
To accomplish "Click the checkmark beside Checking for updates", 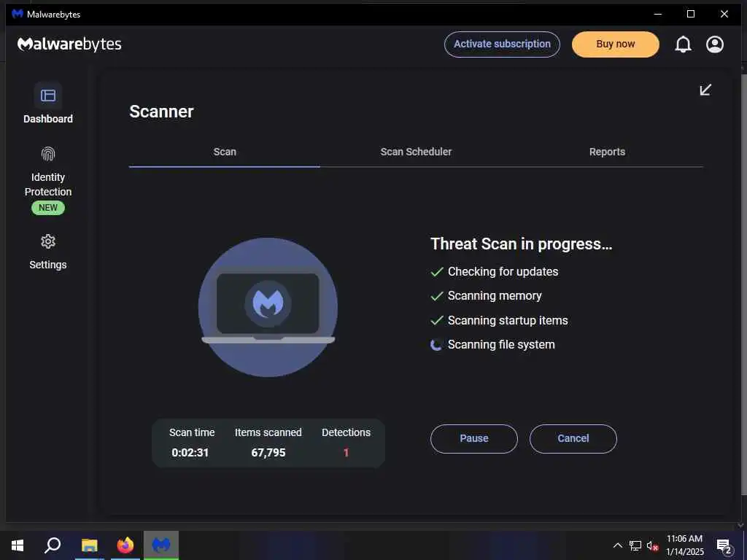I will (436, 272).
